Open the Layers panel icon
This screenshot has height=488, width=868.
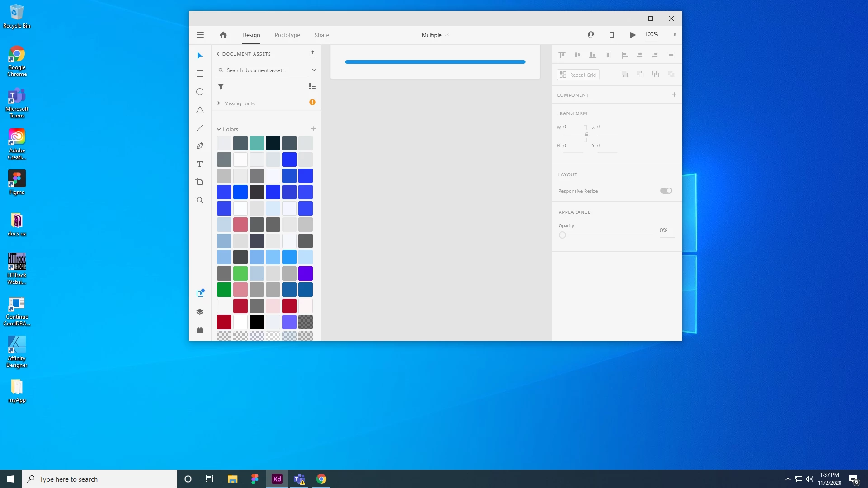200,312
